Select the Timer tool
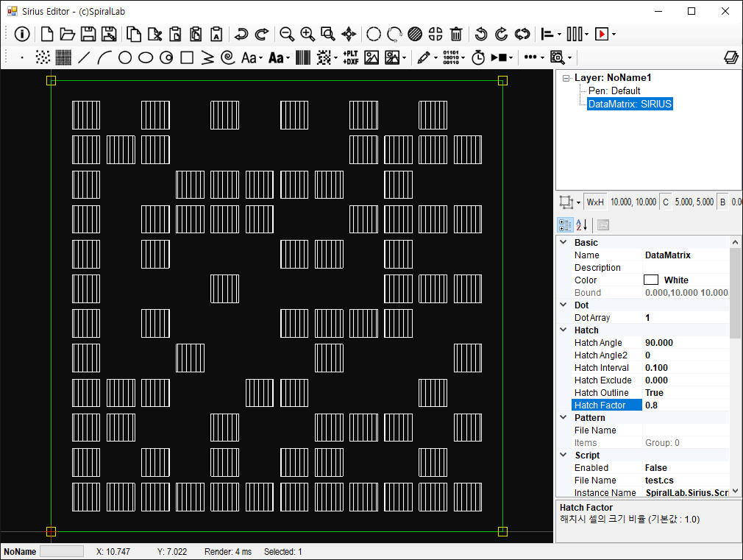Image resolution: width=743 pixels, height=560 pixels. pyautogui.click(x=478, y=58)
